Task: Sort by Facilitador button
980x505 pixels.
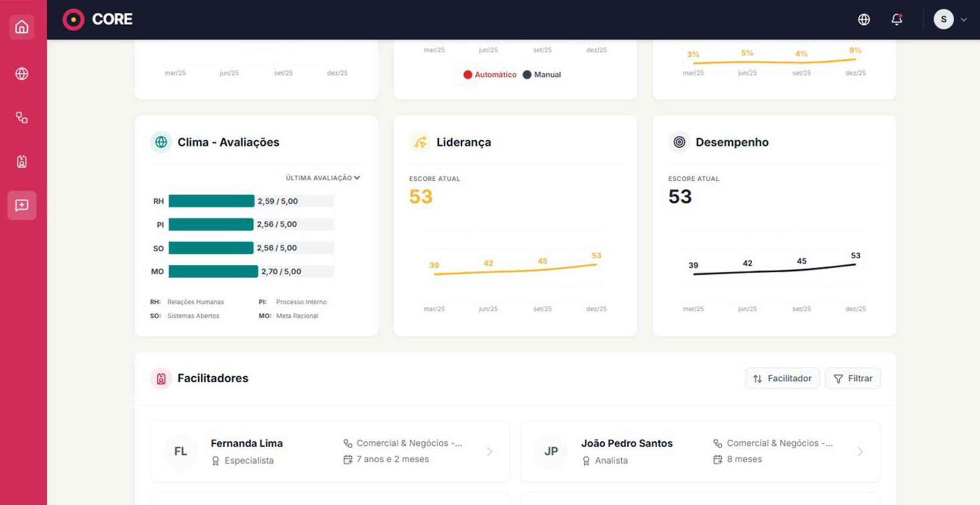Action: pos(782,378)
